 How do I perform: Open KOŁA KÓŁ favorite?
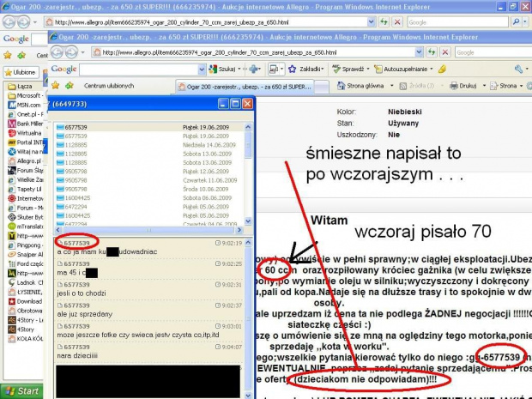(25, 339)
